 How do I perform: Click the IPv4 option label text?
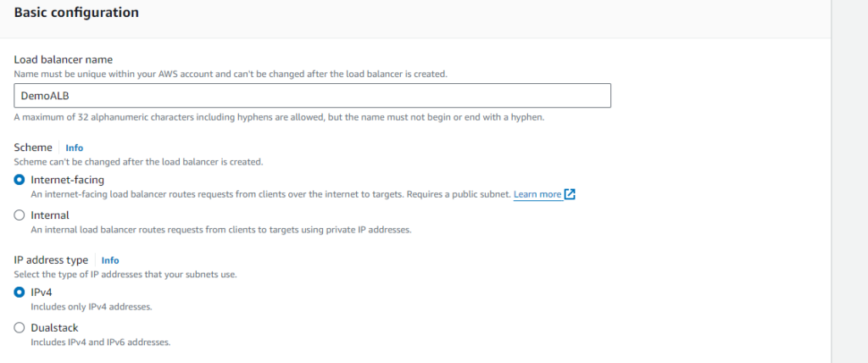(x=42, y=292)
